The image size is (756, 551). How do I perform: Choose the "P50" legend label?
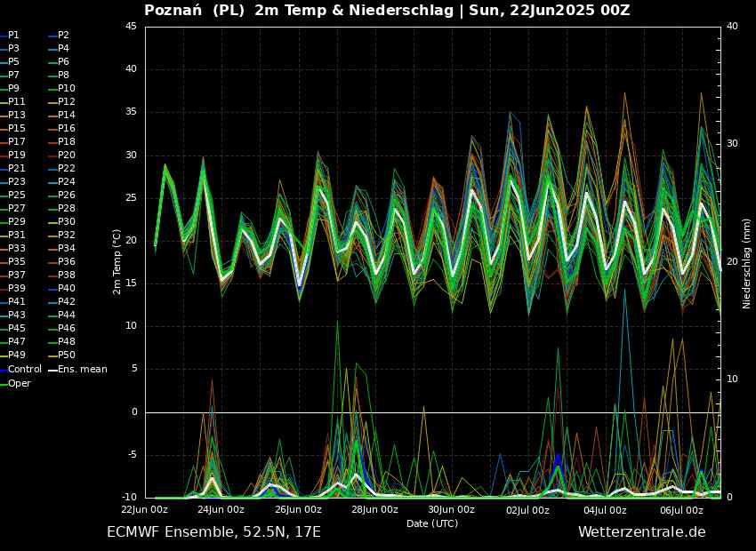pos(67,355)
